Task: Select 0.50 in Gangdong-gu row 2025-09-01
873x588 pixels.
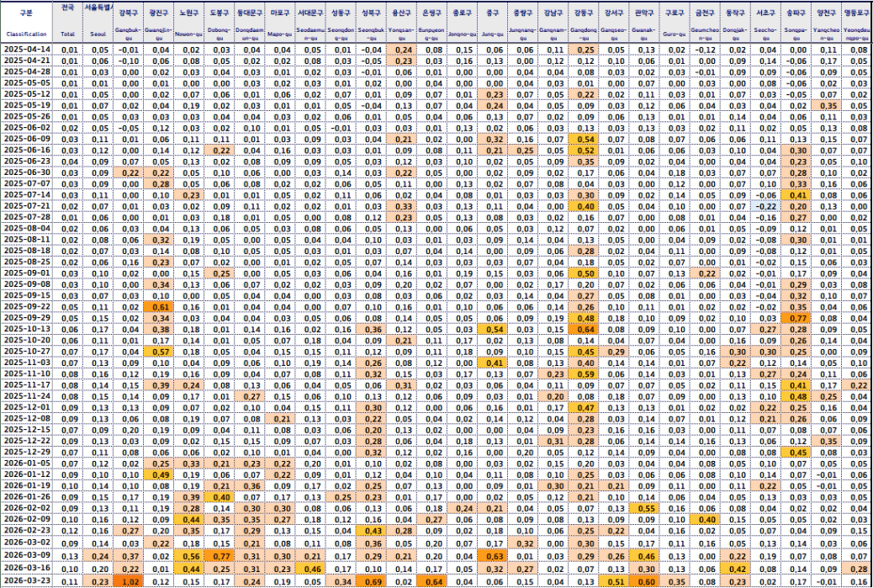Action: [x=582, y=273]
